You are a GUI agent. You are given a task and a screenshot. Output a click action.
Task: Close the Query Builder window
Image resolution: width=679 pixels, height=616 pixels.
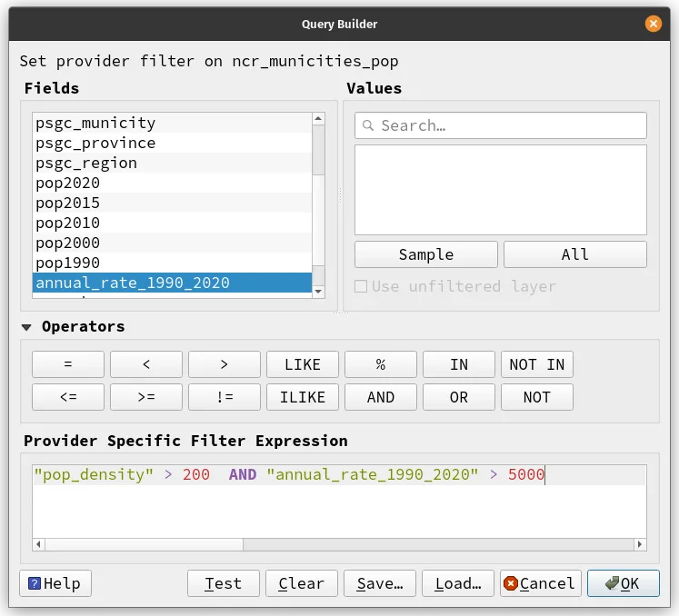click(x=653, y=25)
